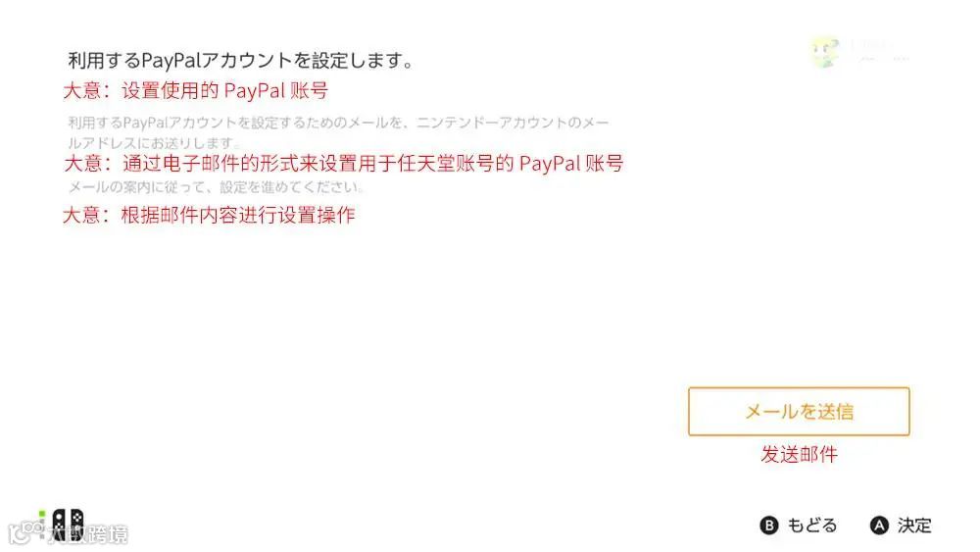Click the heading 利用するPayPalアカウントを設定します

pyautogui.click(x=240, y=61)
